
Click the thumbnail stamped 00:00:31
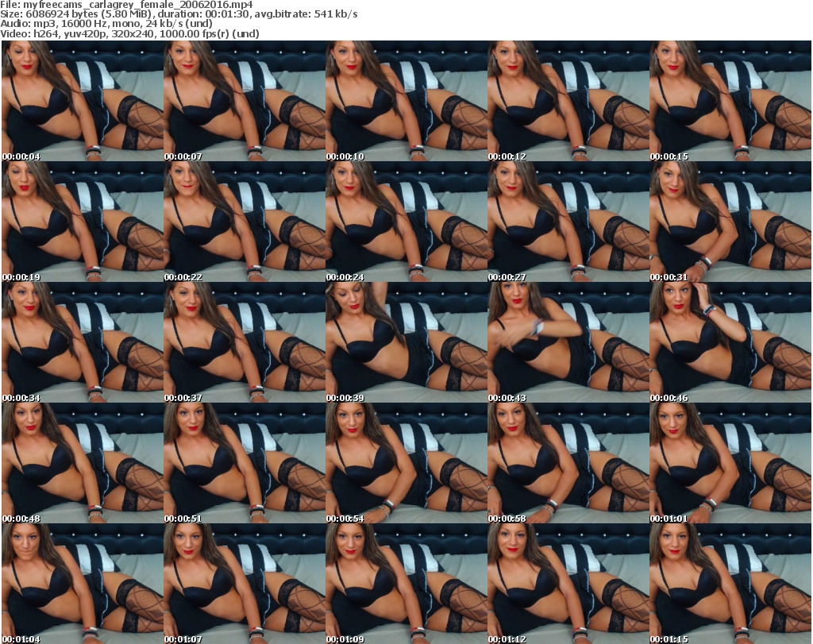coord(730,222)
